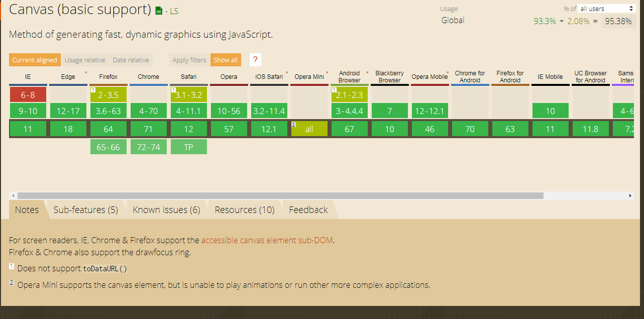Click the Safari 4-11.1 cell
The image size is (644, 319).
click(188, 111)
